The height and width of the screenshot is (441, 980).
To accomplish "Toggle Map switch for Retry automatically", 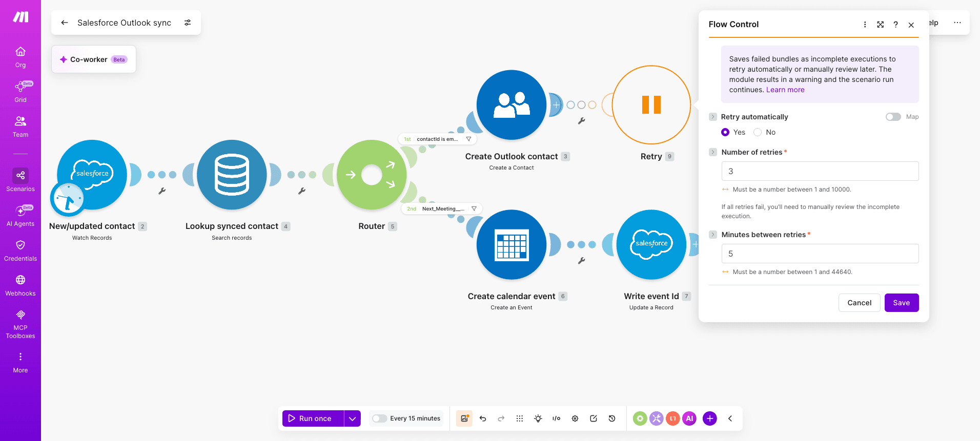I will pyautogui.click(x=893, y=117).
